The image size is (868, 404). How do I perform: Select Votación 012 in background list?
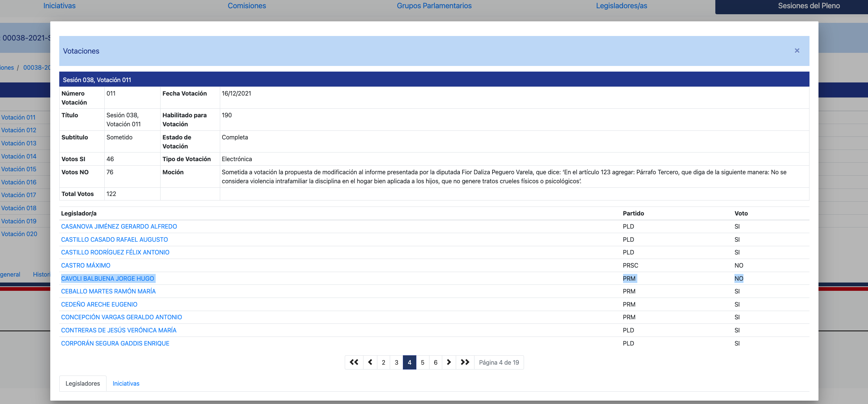(19, 130)
